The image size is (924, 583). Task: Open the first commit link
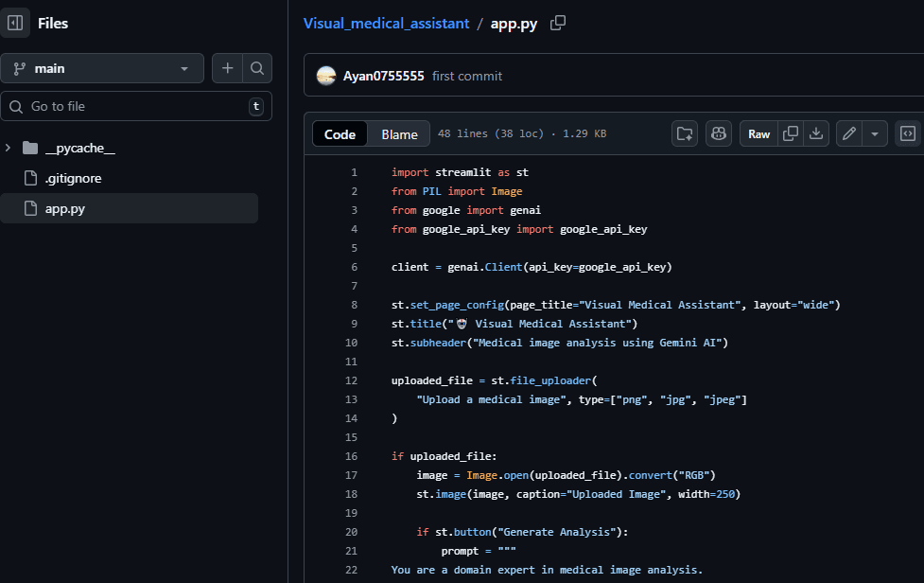(x=467, y=76)
